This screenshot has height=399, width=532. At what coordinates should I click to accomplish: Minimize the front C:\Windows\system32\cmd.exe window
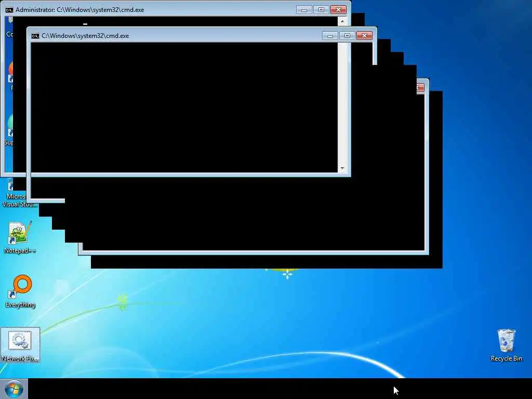point(330,36)
